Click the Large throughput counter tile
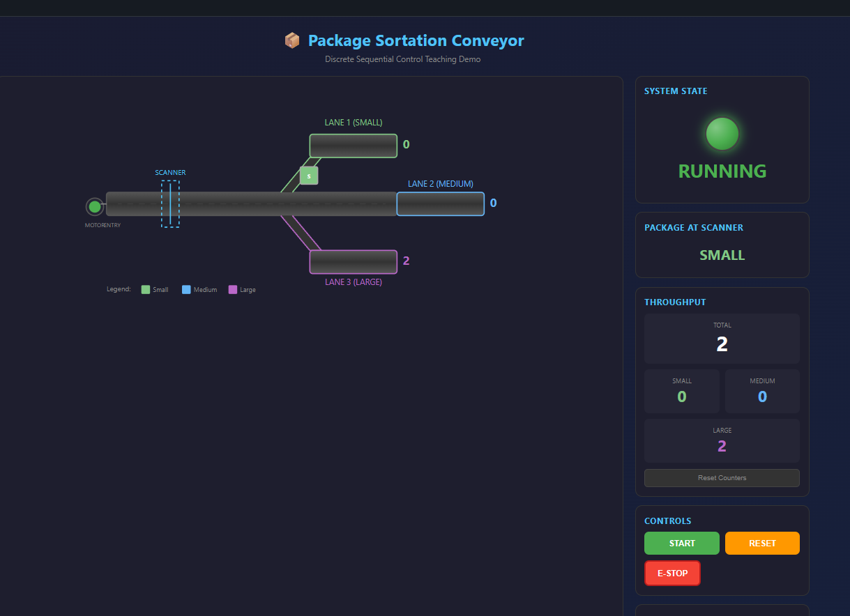This screenshot has height=616, width=850. click(722, 440)
